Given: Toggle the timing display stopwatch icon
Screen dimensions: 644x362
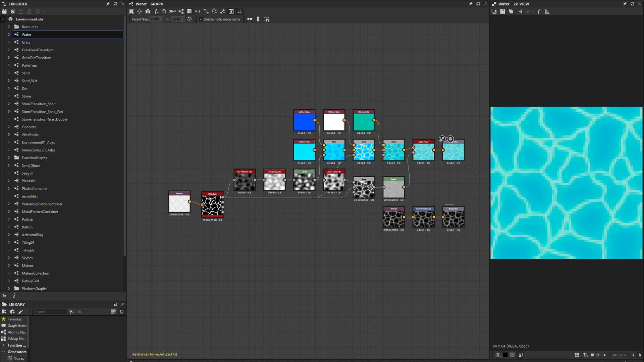Looking at the screenshot, I should [214, 11].
